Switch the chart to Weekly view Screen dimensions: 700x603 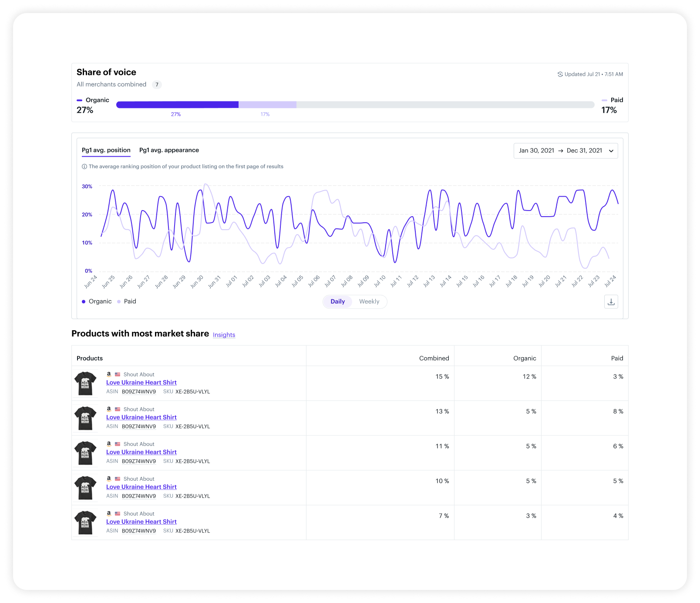[369, 301]
